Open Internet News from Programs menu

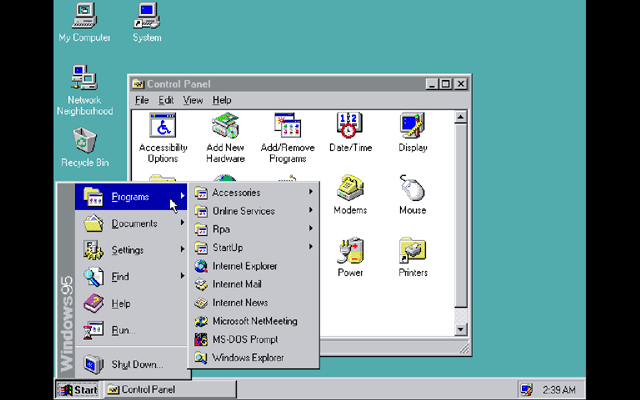(x=253, y=303)
